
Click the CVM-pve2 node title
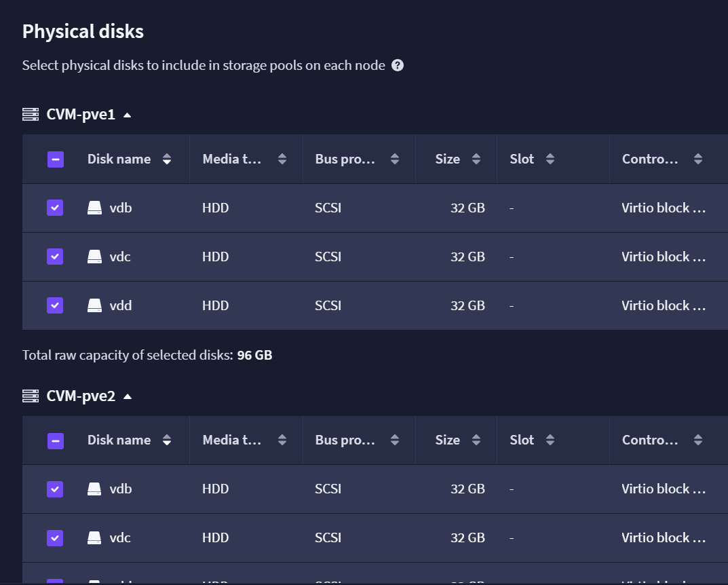(x=81, y=396)
